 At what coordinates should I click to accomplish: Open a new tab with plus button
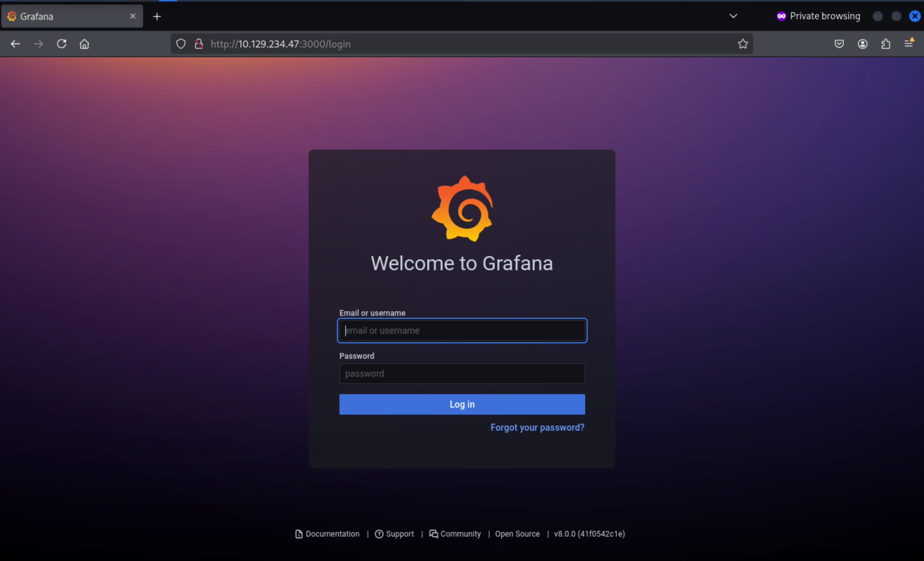pyautogui.click(x=157, y=16)
